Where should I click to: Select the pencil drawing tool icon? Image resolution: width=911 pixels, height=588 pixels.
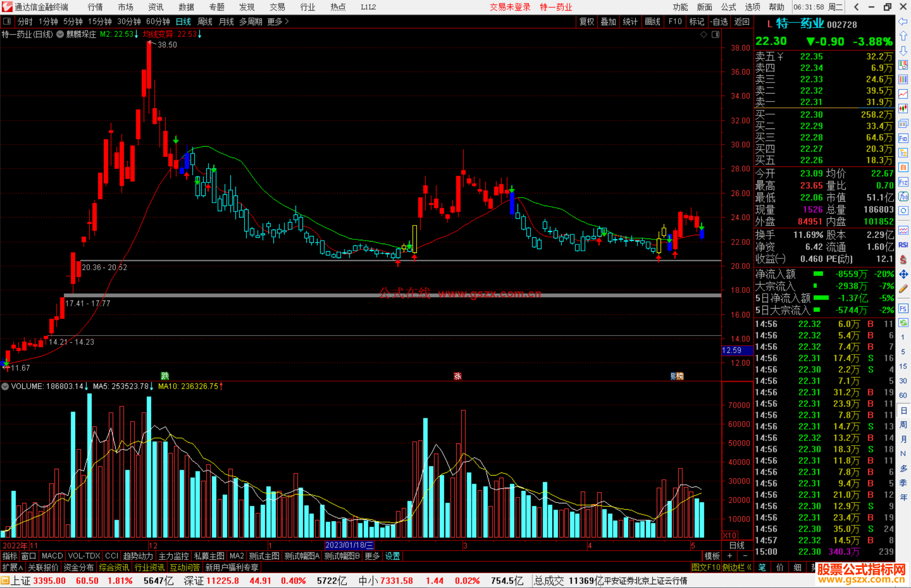[903, 289]
